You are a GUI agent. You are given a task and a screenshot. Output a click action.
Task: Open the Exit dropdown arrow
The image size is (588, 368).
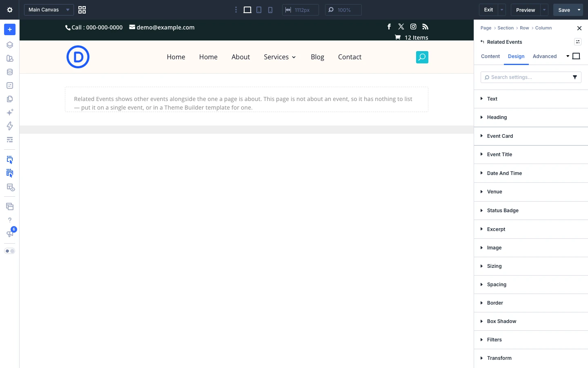point(502,10)
